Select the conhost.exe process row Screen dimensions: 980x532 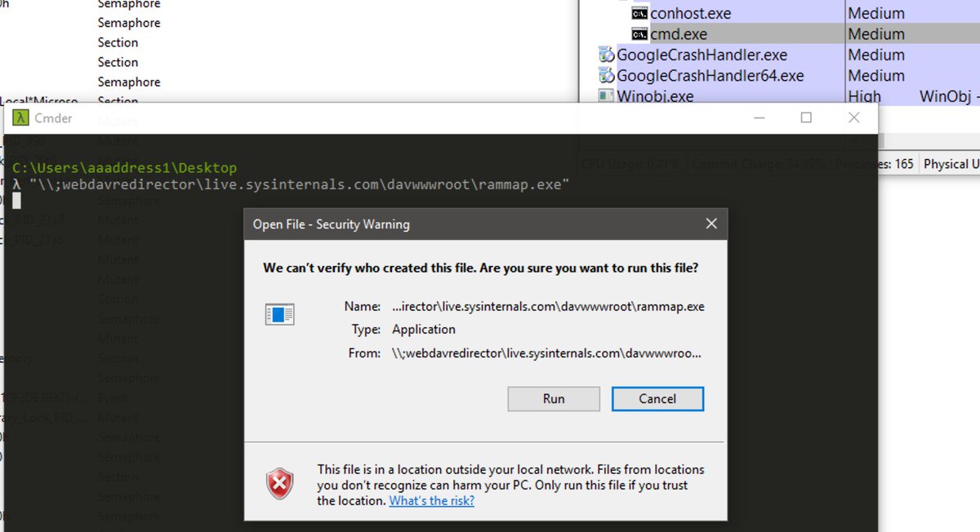click(779, 13)
